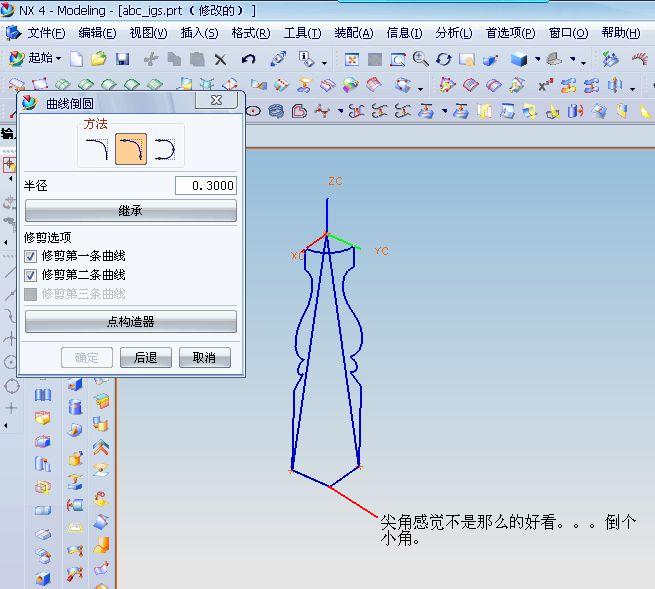Open the 分析(L) menu
Image resolution: width=655 pixels, height=589 pixels.
pos(454,33)
